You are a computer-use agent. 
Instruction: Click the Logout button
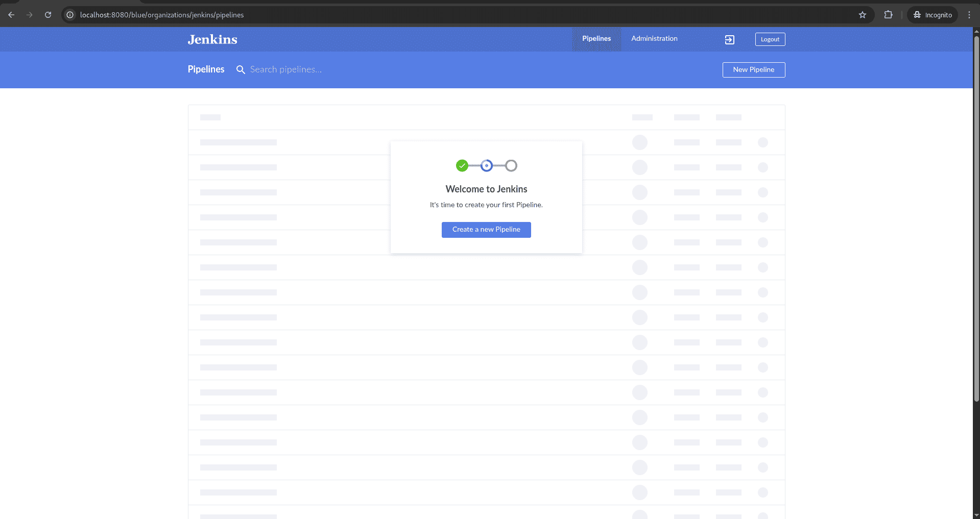[x=770, y=39]
